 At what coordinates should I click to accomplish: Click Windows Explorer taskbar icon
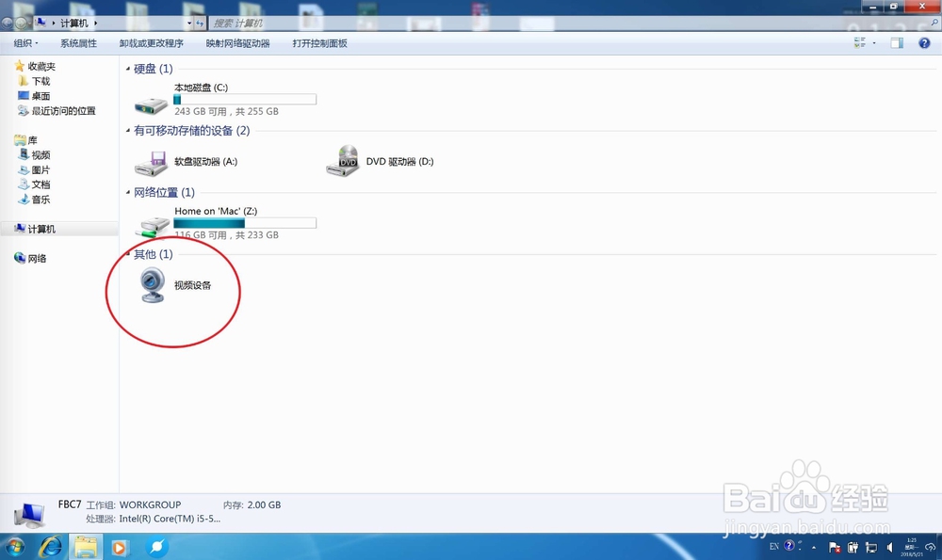(x=86, y=547)
